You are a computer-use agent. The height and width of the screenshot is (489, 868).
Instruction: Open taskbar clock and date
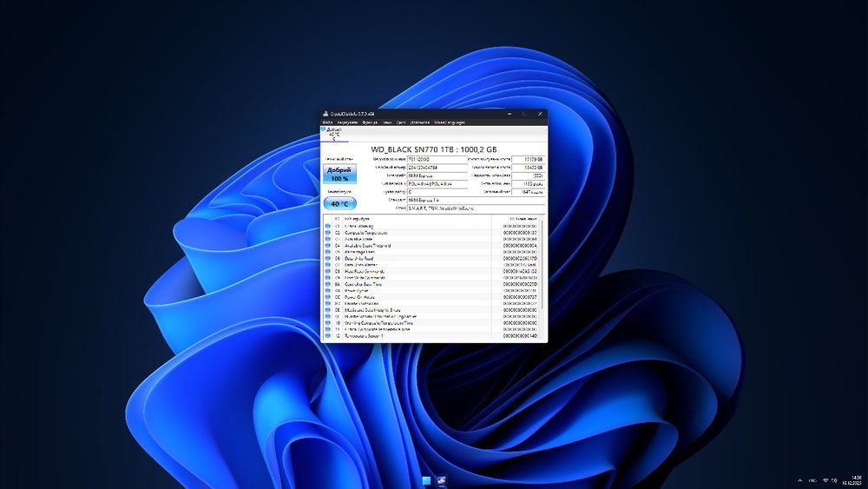pos(854,480)
